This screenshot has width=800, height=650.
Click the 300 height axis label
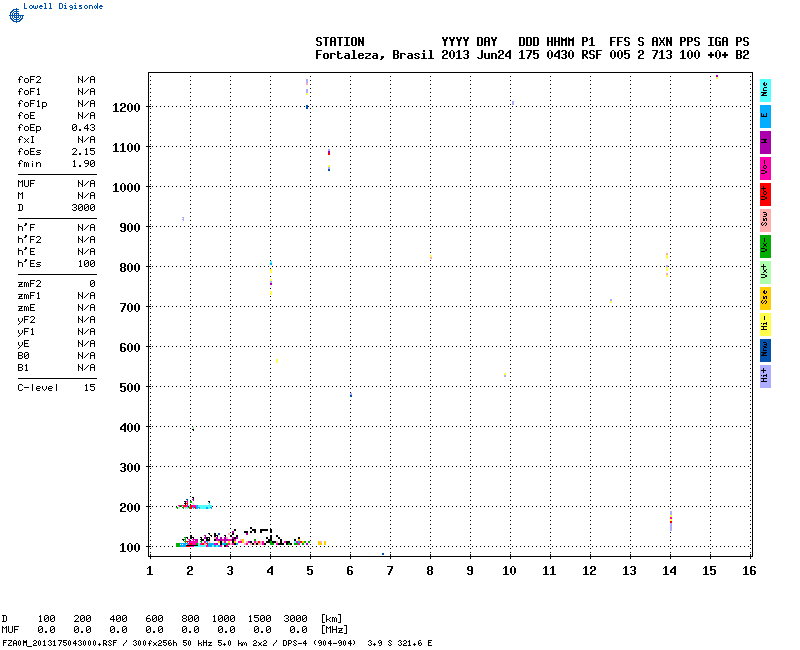[x=130, y=467]
